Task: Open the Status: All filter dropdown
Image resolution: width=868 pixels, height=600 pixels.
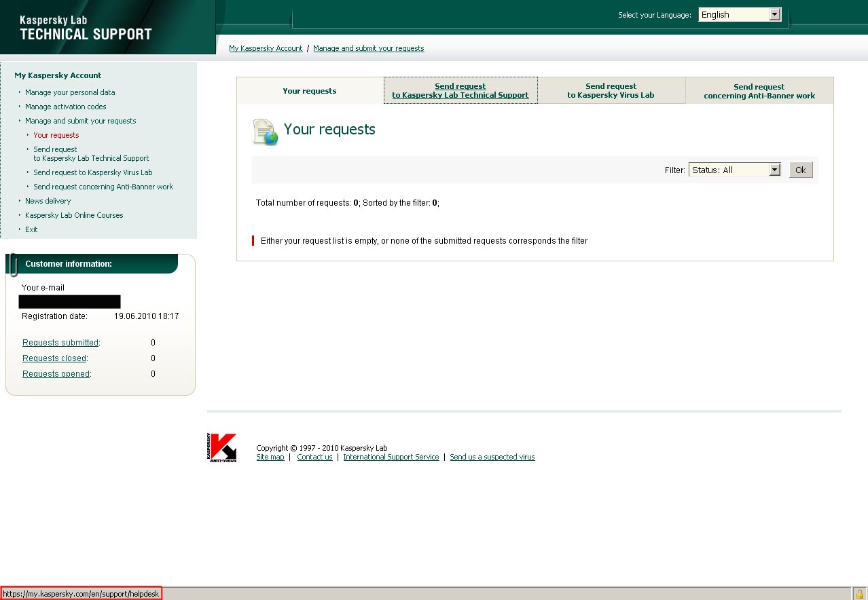Action: (735, 170)
